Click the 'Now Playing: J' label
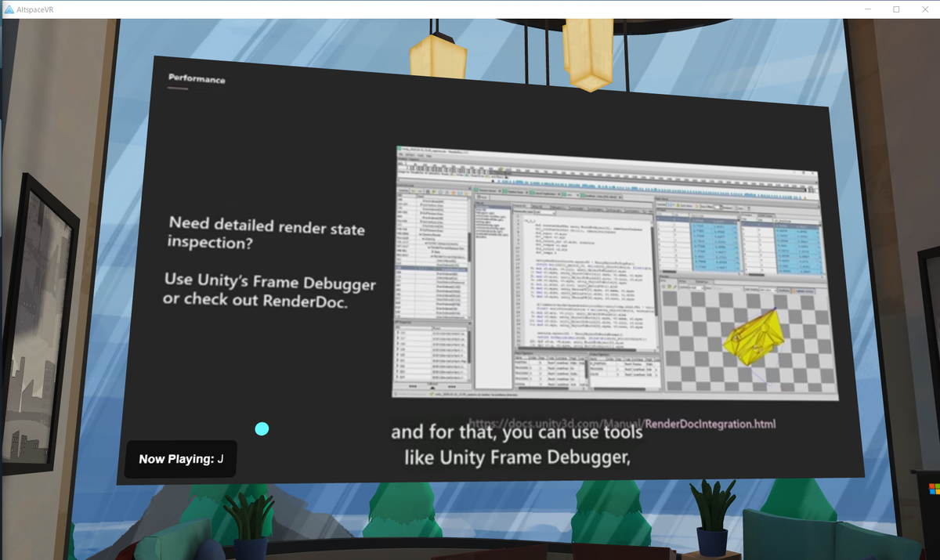Screen dimensions: 940x560 point(181,459)
